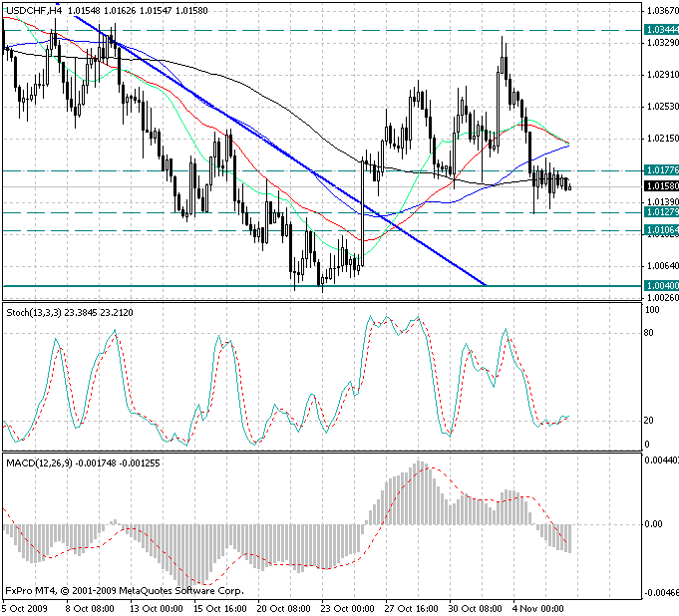This screenshot has width=679, height=616.
Task: Click the 27 Oct 16:00 time label
Action: click(412, 609)
